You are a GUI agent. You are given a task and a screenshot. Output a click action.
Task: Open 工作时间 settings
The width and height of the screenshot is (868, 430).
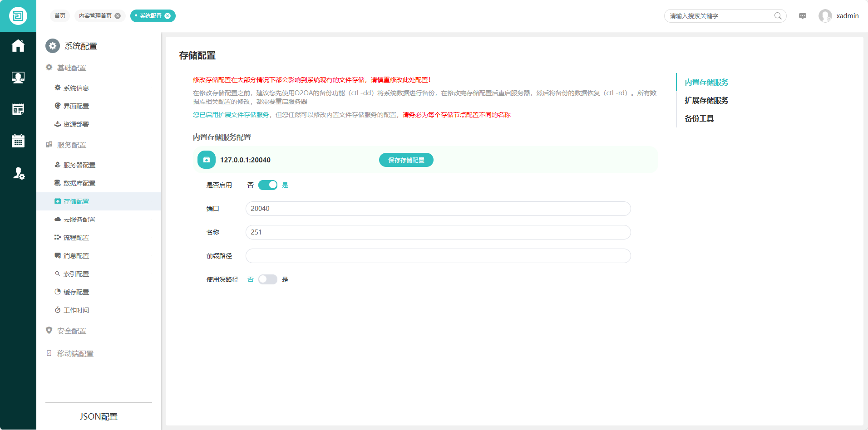pos(99,310)
